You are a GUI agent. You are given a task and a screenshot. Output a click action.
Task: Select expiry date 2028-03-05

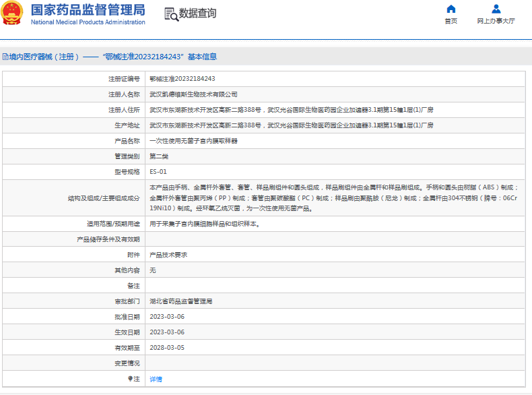(167, 348)
